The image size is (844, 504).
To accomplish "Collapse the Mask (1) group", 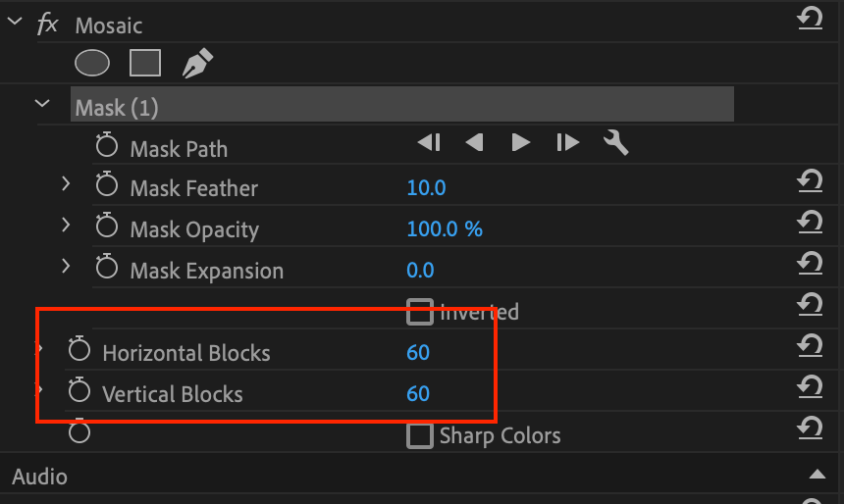I will [41, 103].
